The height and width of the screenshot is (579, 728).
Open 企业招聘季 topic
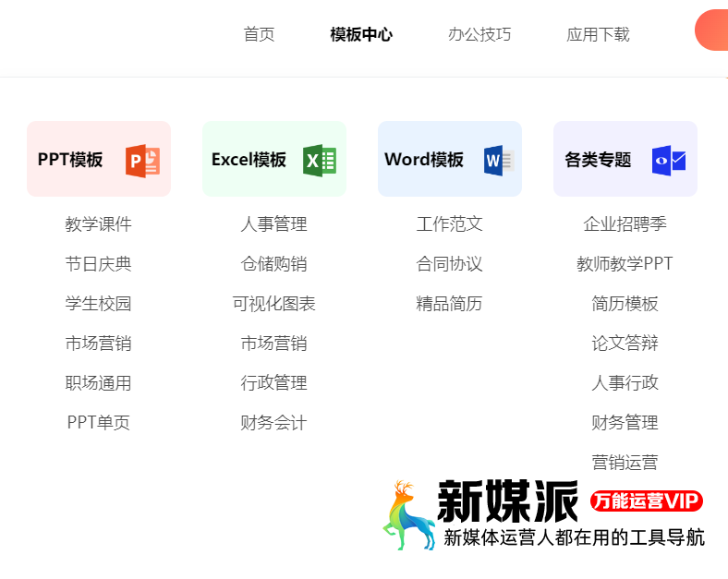tap(625, 224)
